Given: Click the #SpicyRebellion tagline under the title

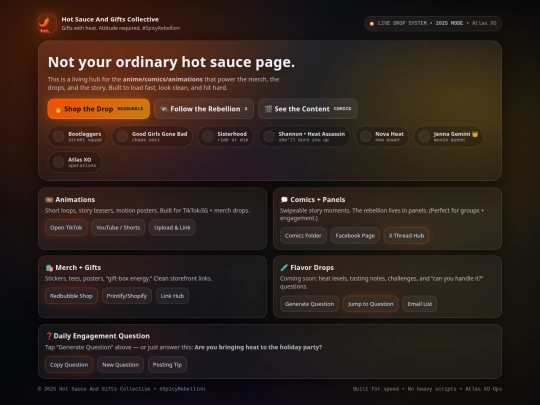Looking at the screenshot, I should tap(161, 28).
